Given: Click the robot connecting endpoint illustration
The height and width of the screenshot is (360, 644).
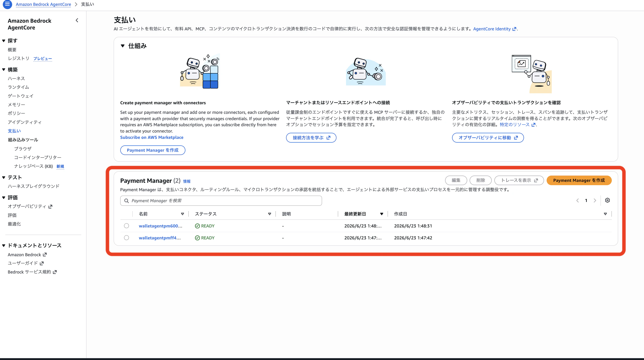Looking at the screenshot, I should pos(366,72).
